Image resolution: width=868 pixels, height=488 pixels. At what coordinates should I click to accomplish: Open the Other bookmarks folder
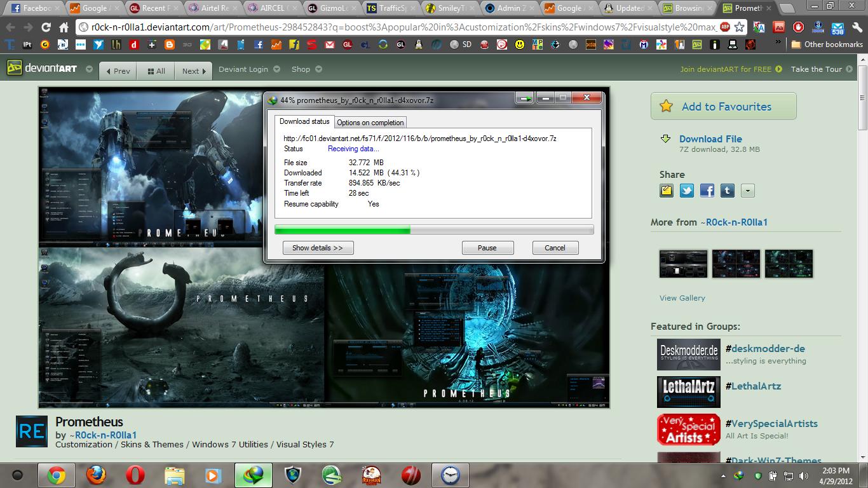(x=827, y=44)
